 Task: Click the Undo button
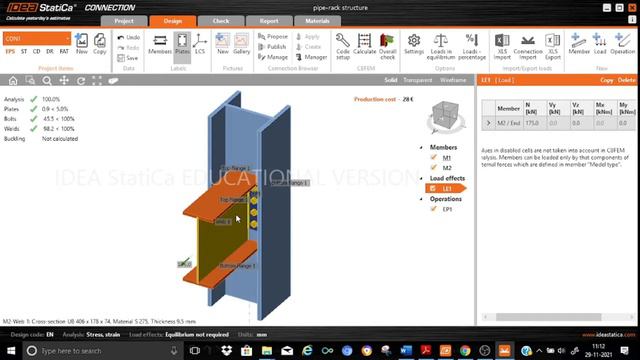click(129, 37)
